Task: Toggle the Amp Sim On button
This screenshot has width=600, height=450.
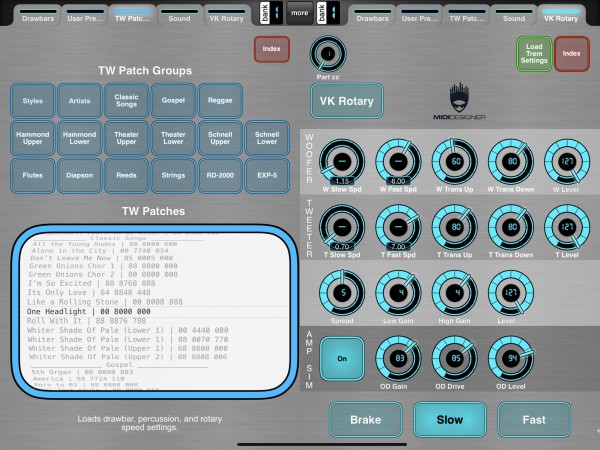Action: pos(342,359)
